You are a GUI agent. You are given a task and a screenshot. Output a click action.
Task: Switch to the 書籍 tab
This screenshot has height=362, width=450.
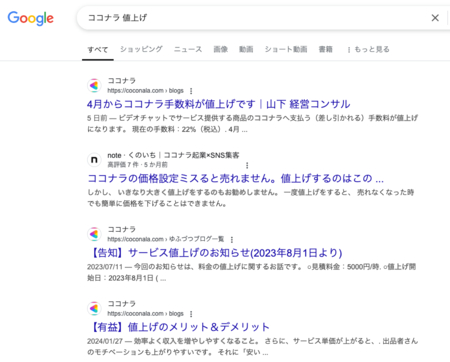click(x=325, y=49)
